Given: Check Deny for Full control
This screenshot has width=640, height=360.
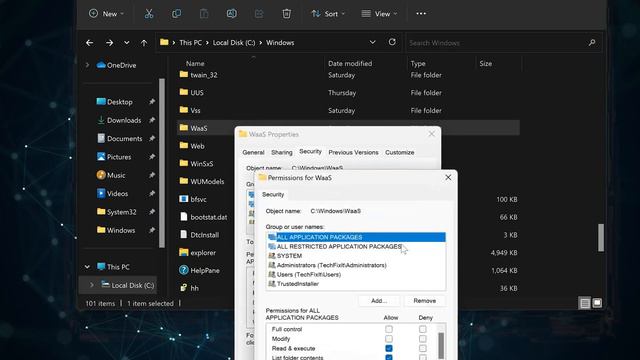Looking at the screenshot, I should pos(423,329).
